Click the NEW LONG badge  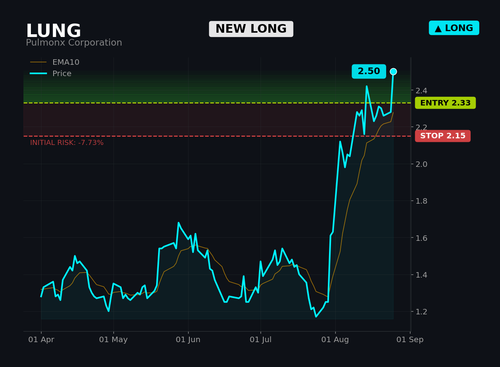coord(251,29)
